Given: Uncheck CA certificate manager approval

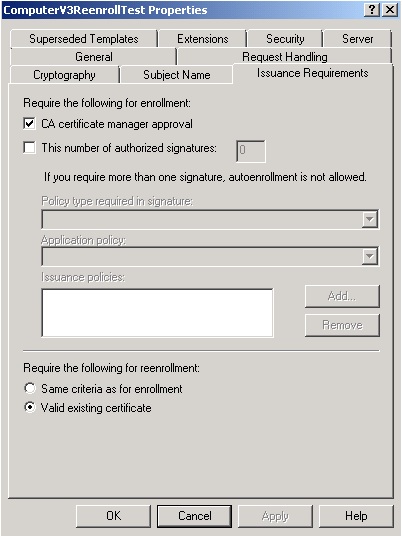Looking at the screenshot, I should pyautogui.click(x=29, y=123).
